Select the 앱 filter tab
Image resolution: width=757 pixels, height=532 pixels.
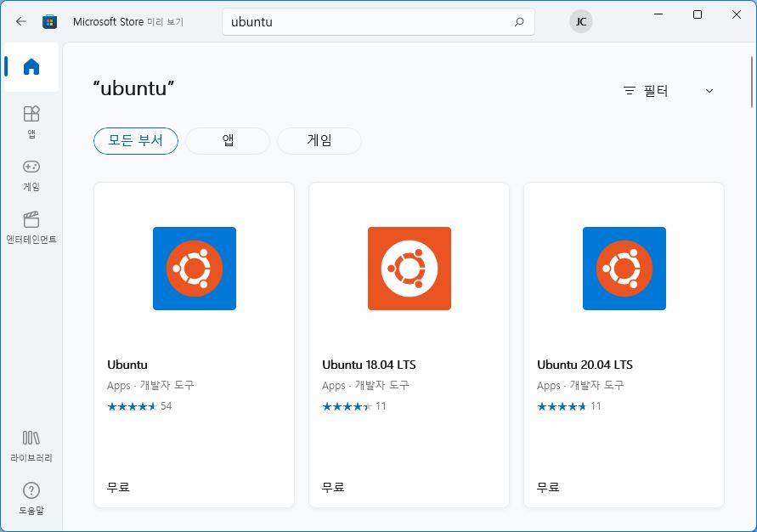tap(228, 141)
